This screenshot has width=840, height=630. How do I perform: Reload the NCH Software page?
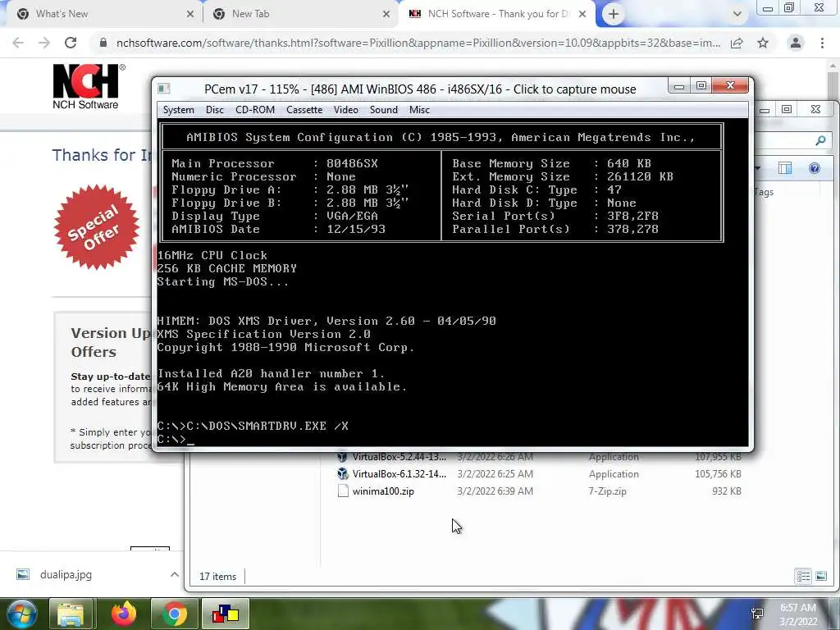pyautogui.click(x=71, y=43)
